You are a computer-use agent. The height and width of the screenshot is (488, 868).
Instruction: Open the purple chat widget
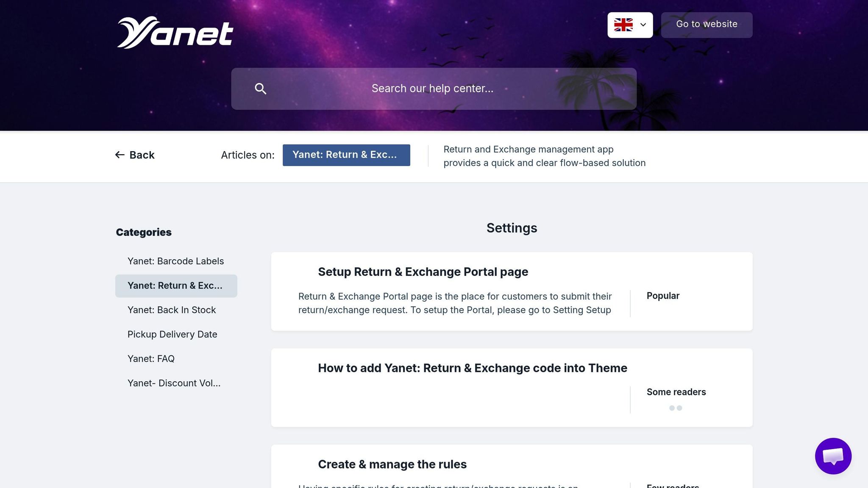(x=833, y=456)
